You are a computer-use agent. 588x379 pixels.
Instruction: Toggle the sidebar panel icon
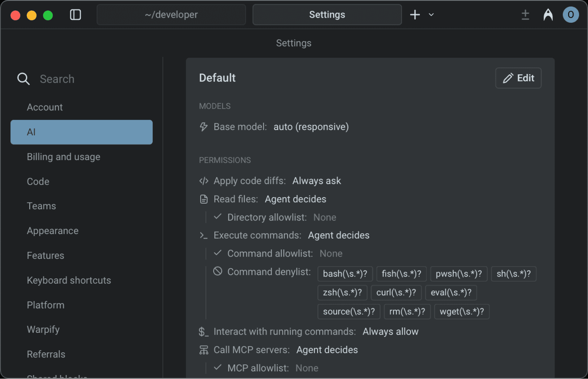[75, 15]
